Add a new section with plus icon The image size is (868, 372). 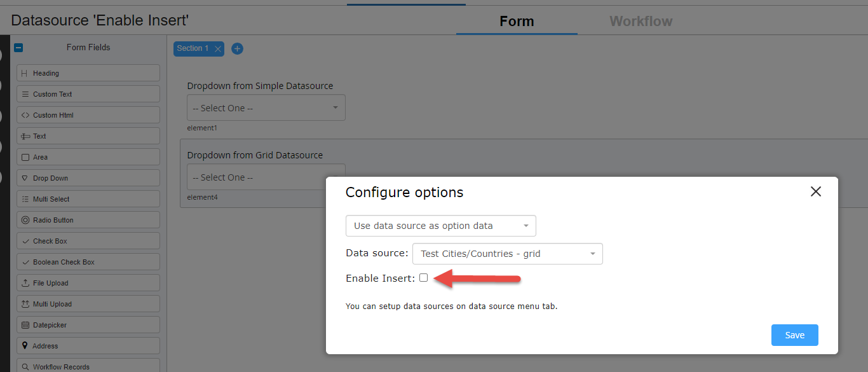(237, 48)
